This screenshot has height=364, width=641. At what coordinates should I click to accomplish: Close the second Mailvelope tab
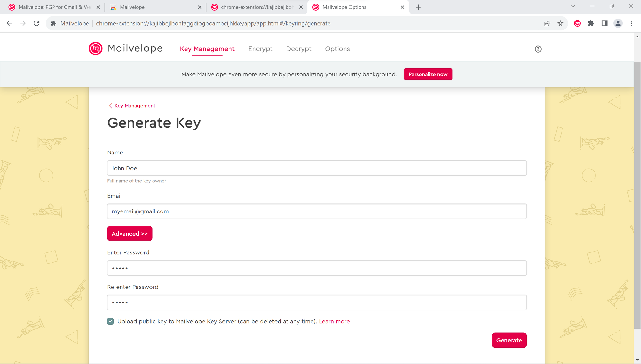(200, 7)
